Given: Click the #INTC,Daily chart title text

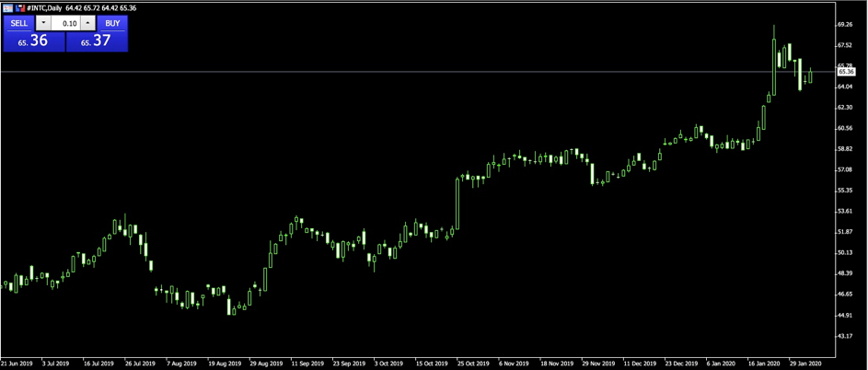Looking at the screenshot, I should pos(44,8).
